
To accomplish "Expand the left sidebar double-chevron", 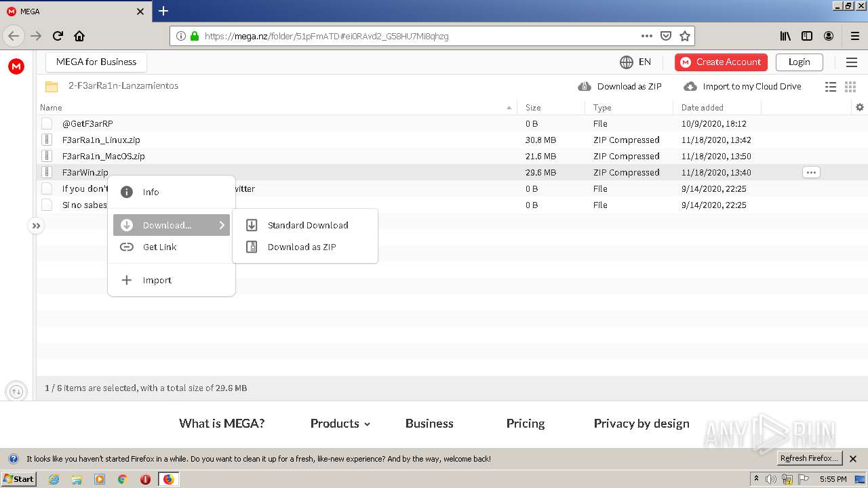I will pyautogui.click(x=36, y=226).
